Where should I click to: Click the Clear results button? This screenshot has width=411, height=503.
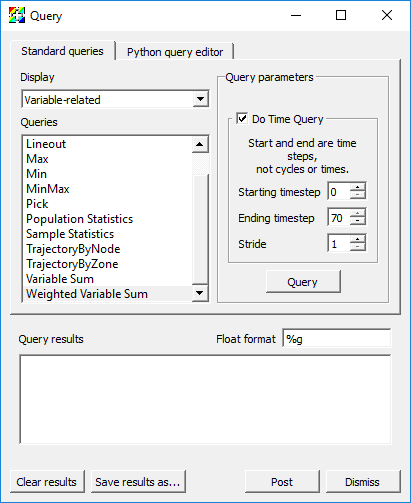(x=47, y=482)
